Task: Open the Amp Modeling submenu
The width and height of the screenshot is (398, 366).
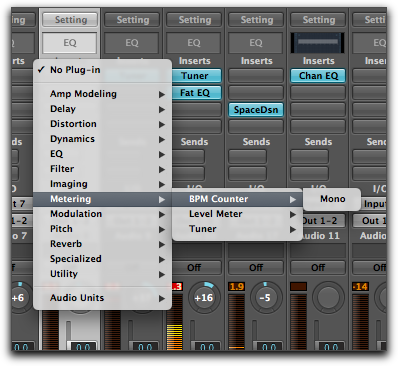Action: 102,94
